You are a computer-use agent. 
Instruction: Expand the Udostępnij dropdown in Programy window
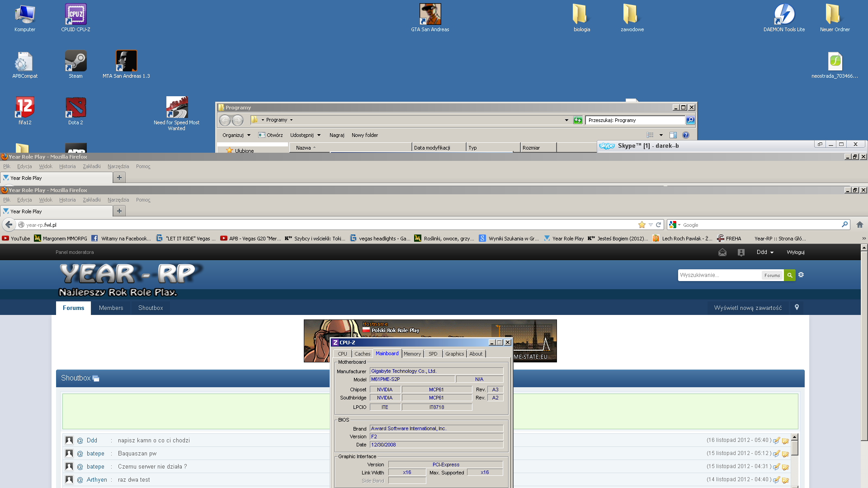click(x=305, y=135)
